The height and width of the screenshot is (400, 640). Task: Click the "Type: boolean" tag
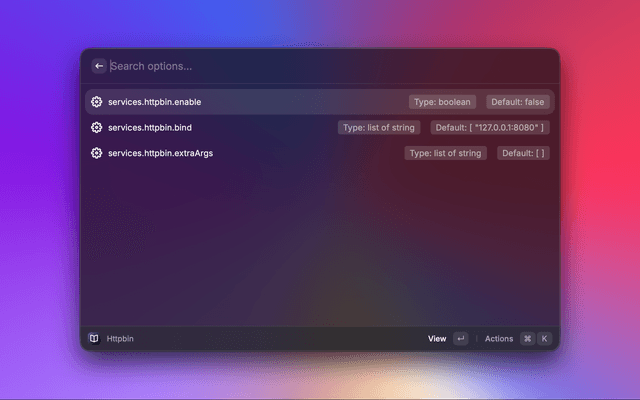click(x=443, y=102)
